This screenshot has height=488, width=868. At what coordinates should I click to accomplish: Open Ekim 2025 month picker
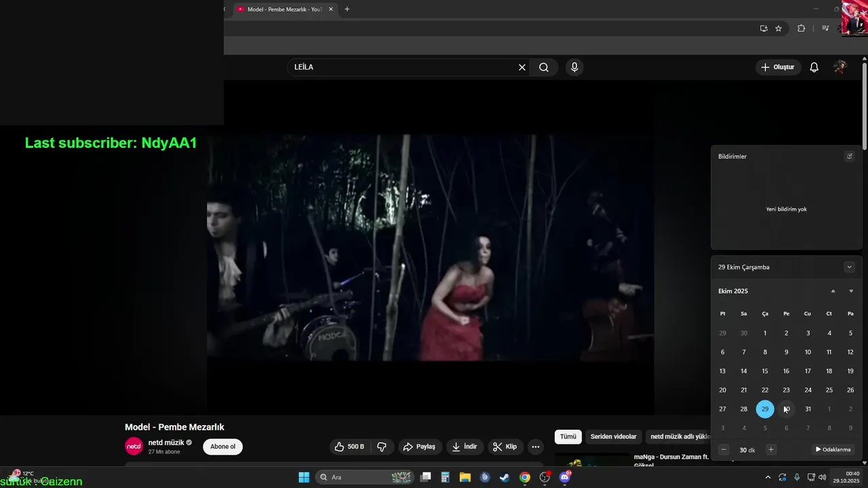733,291
